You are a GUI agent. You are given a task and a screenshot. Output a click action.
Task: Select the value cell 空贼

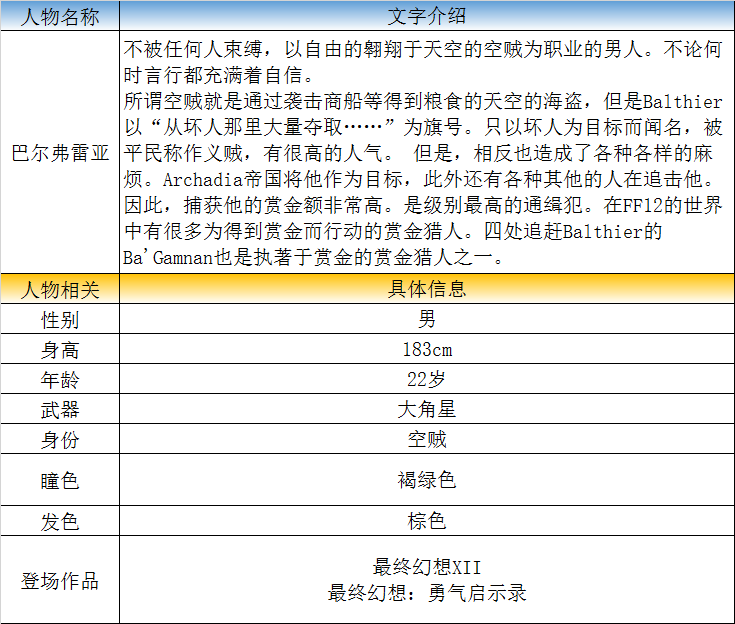[427, 439]
